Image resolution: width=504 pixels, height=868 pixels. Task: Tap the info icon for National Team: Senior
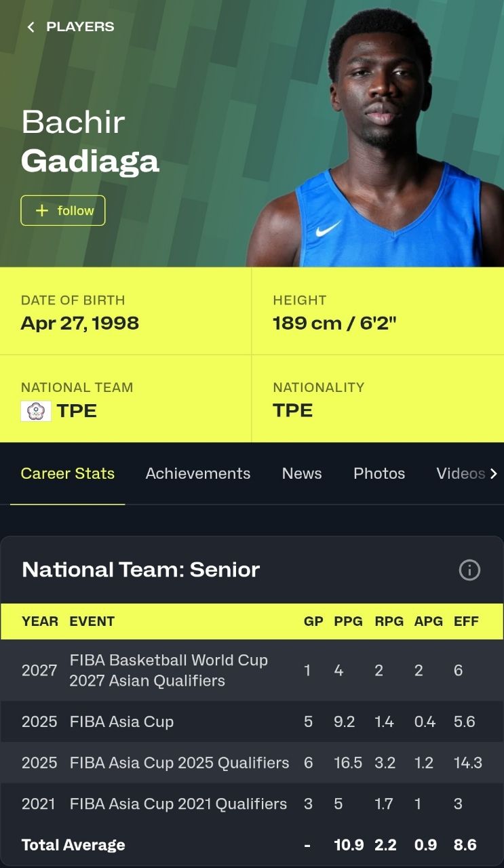(x=469, y=570)
